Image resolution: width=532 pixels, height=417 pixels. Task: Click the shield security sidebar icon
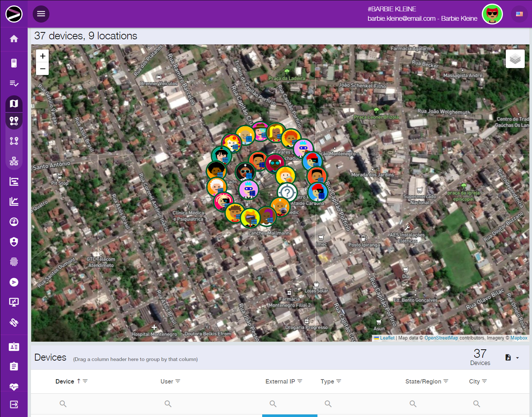click(14, 242)
